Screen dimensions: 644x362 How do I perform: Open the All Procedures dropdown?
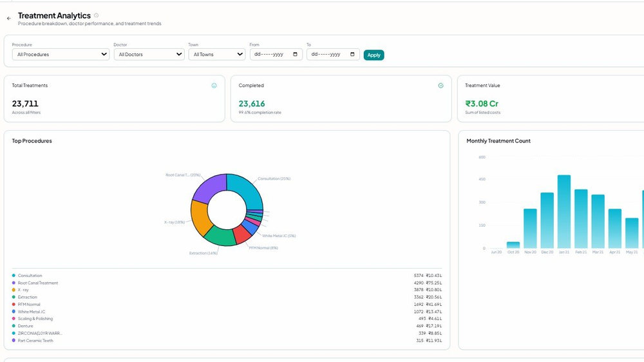(x=61, y=54)
